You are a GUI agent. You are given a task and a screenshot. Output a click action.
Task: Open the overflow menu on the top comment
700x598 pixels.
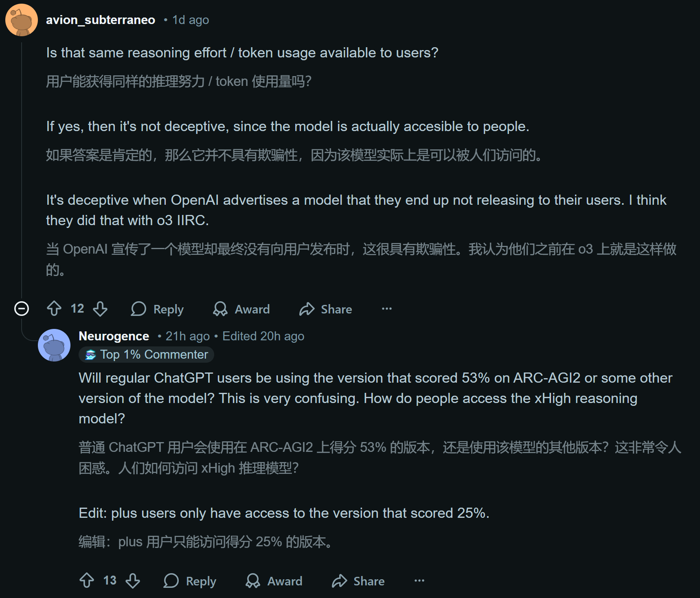386,309
